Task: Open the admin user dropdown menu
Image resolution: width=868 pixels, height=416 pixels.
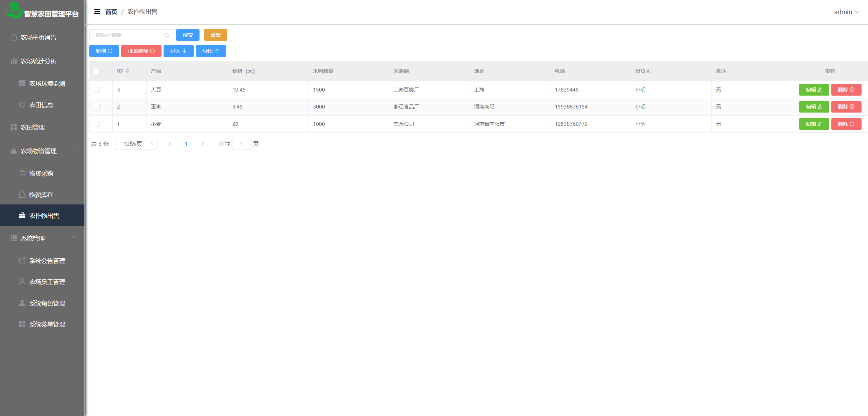Action: coord(846,12)
